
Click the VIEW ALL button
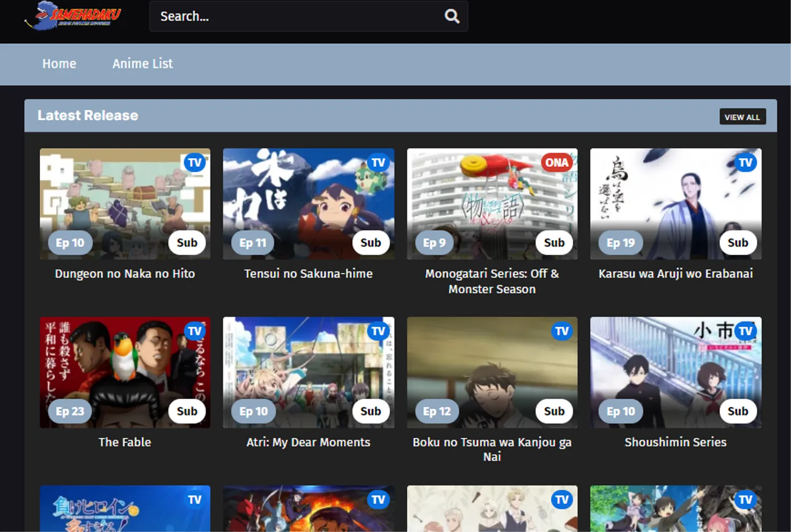pyautogui.click(x=742, y=117)
